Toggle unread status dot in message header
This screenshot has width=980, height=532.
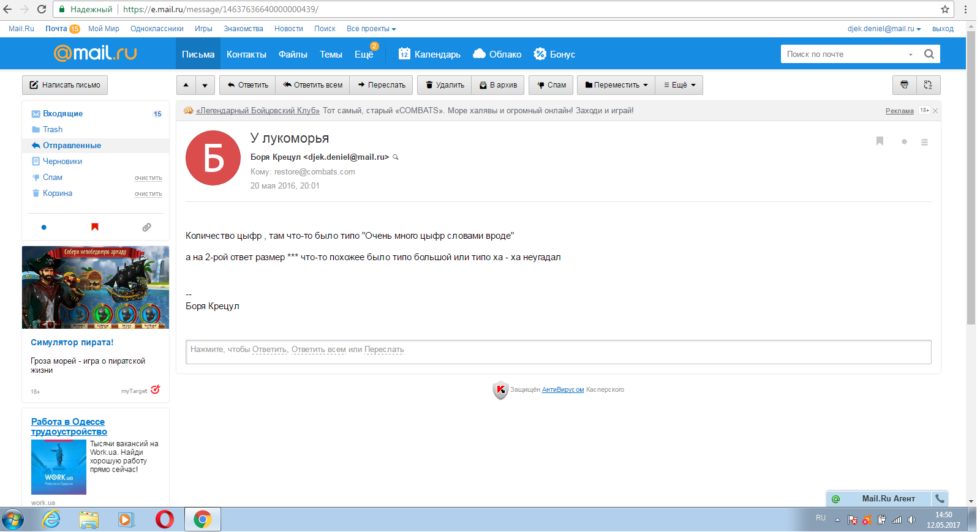click(904, 141)
